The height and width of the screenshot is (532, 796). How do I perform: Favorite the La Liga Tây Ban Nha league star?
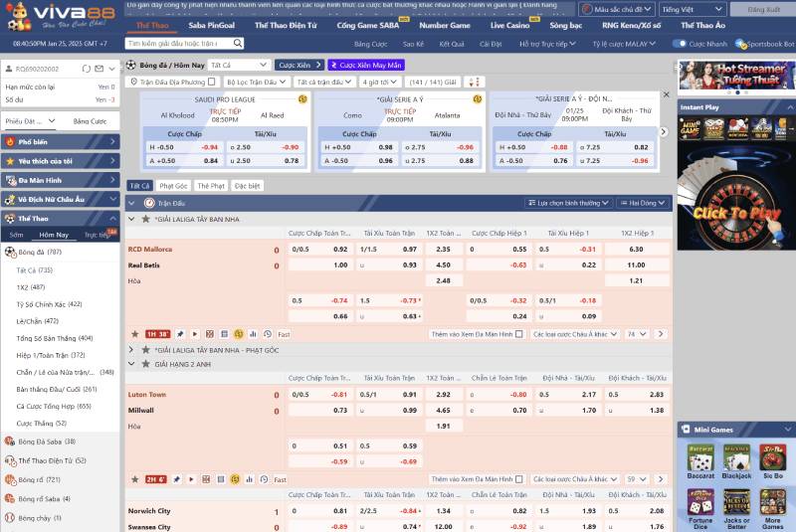[x=145, y=219]
